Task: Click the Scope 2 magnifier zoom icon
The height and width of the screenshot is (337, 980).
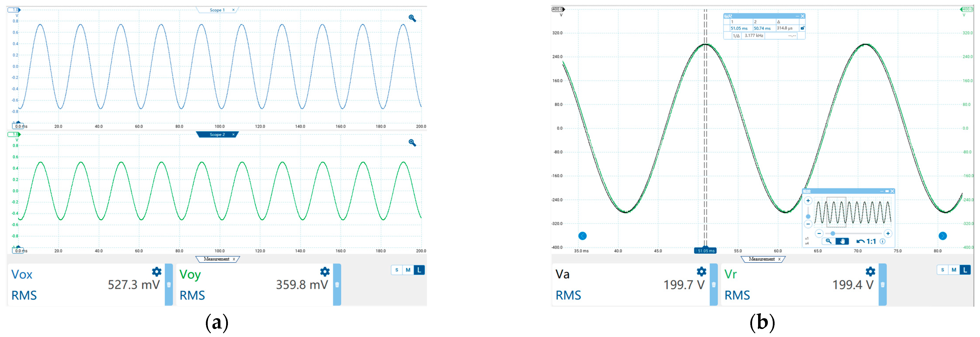Action: (x=412, y=143)
